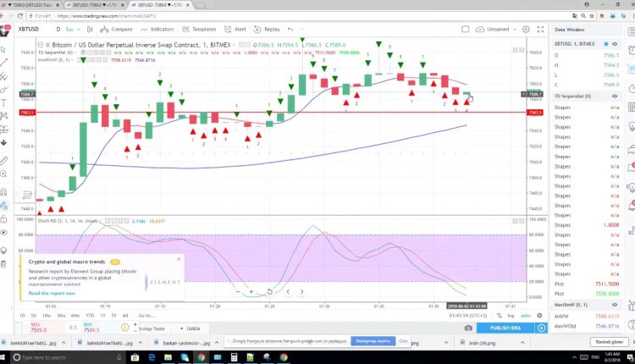Open chart settings gear in top toolbar

[526, 29]
